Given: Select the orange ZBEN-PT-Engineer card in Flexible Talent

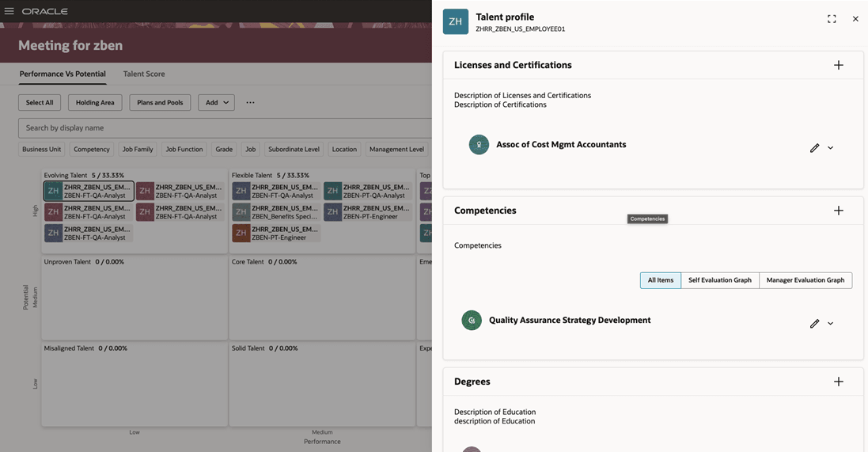Looking at the screenshot, I should [275, 234].
